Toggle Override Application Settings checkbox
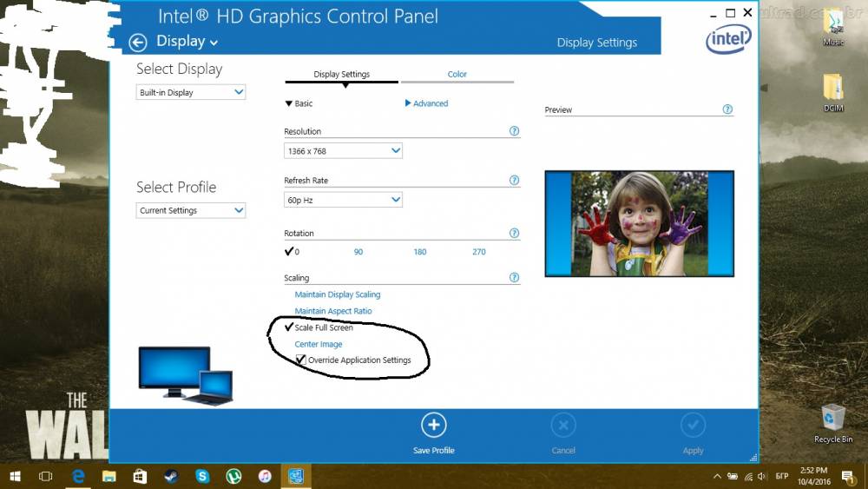The width and height of the screenshot is (868, 489). point(300,360)
